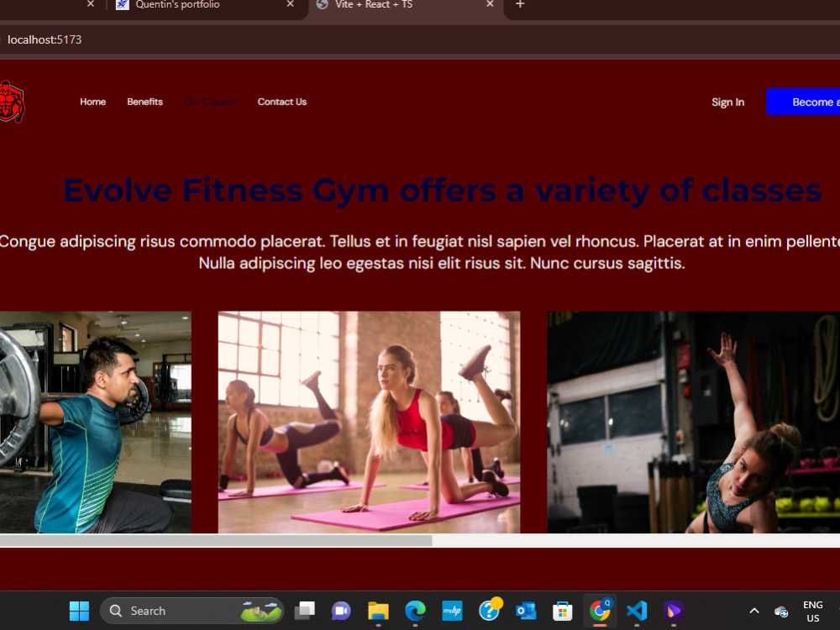
Task: Open the Contact Us navigation link
Action: coord(281,102)
